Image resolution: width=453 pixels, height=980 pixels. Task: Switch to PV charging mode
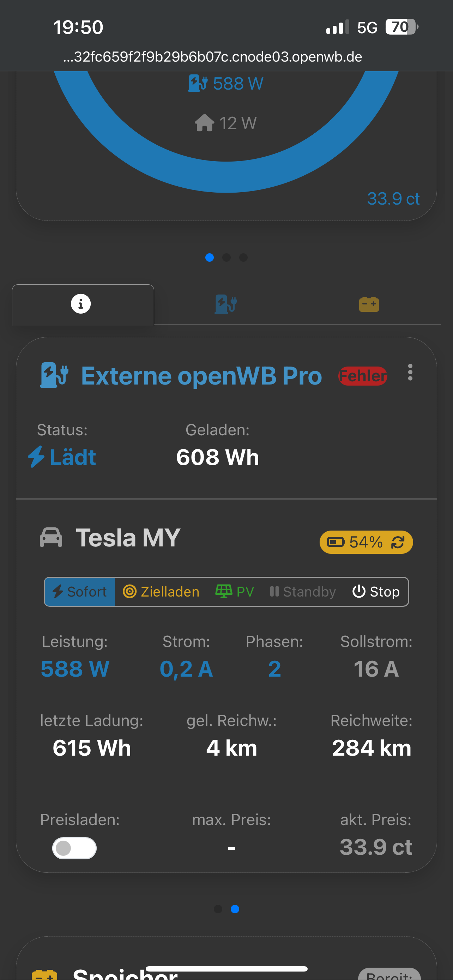click(234, 592)
